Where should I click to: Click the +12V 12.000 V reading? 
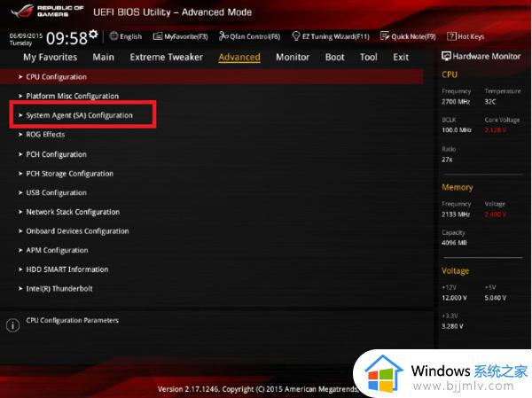pyautogui.click(x=454, y=298)
